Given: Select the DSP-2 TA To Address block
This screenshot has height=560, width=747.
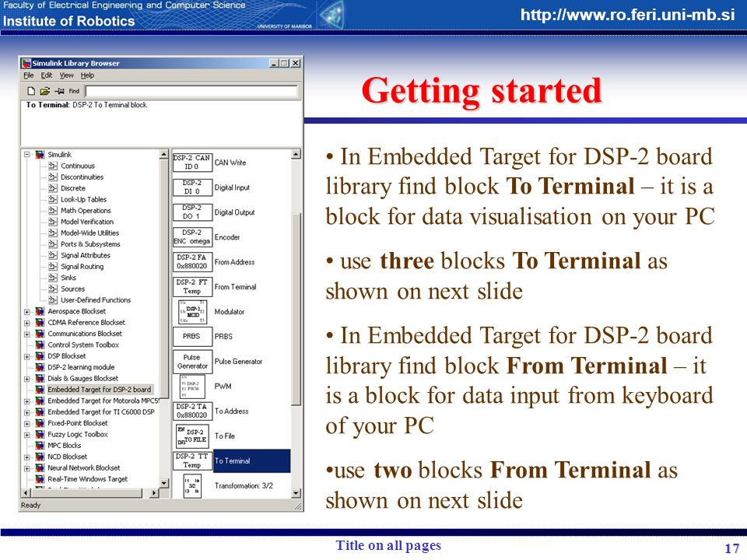Looking at the screenshot, I should coord(192,411).
